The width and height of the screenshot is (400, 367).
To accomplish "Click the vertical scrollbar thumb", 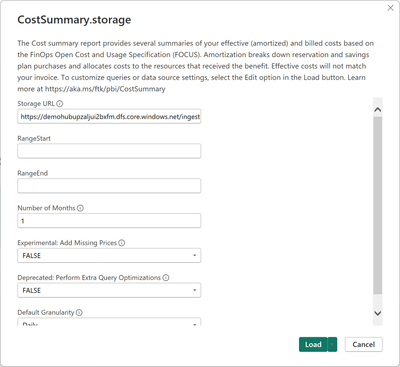I will [x=378, y=205].
